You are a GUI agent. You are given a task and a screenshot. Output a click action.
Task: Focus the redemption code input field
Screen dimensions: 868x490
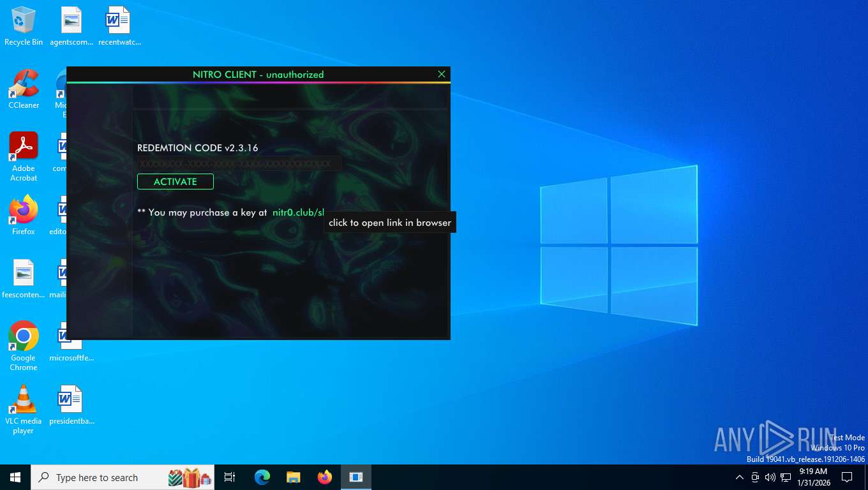[x=239, y=164]
